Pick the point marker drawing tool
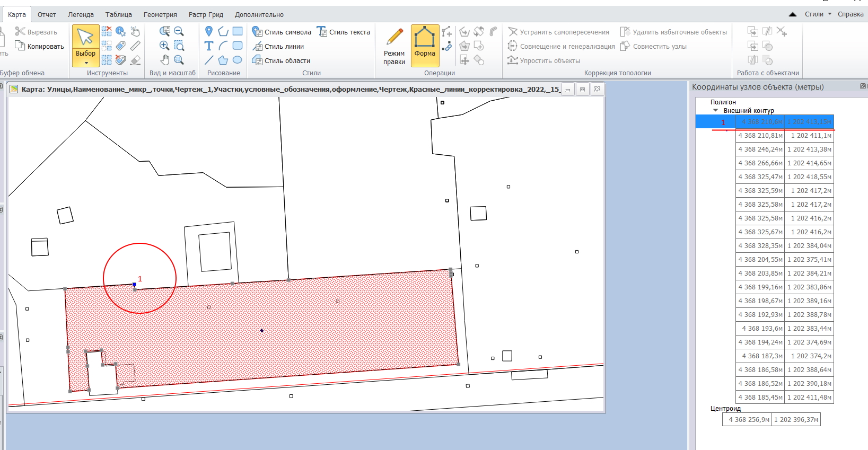Screen dimensions: 868x450 point(209,32)
